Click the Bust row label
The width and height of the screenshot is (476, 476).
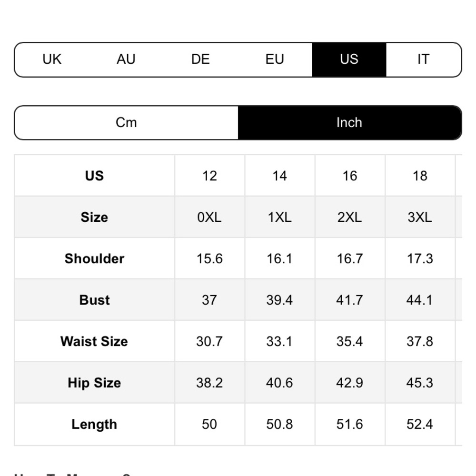[94, 300]
